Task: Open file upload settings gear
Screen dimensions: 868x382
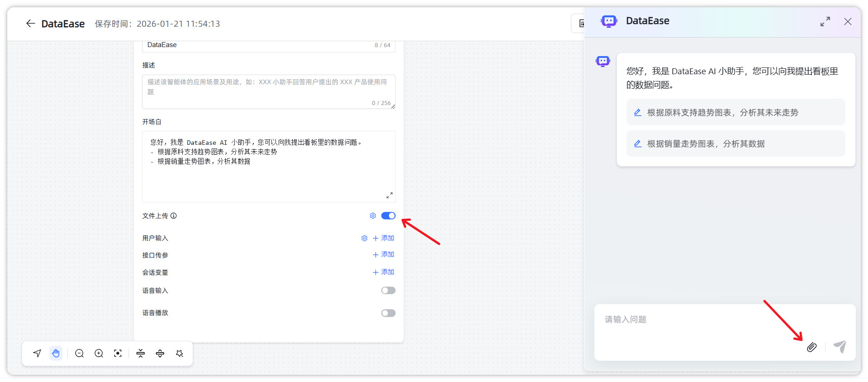Action: 373,216
